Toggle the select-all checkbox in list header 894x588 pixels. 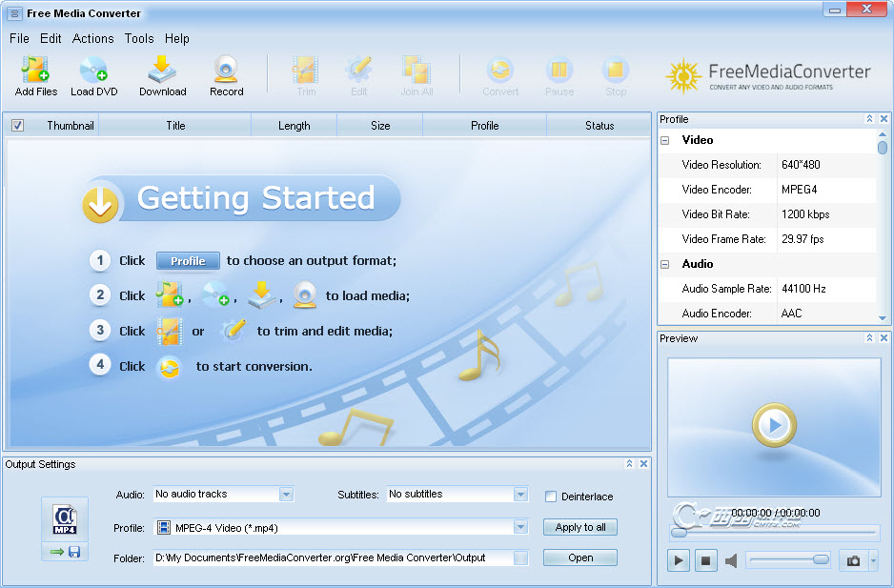click(x=17, y=126)
